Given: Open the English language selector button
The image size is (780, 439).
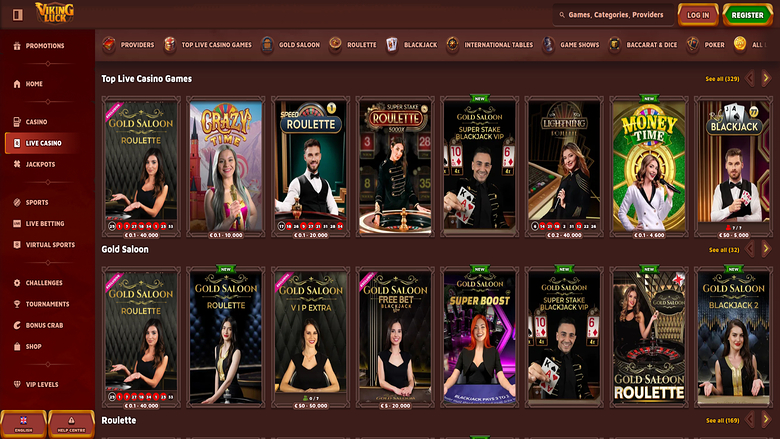Looking at the screenshot, I should [x=23, y=424].
